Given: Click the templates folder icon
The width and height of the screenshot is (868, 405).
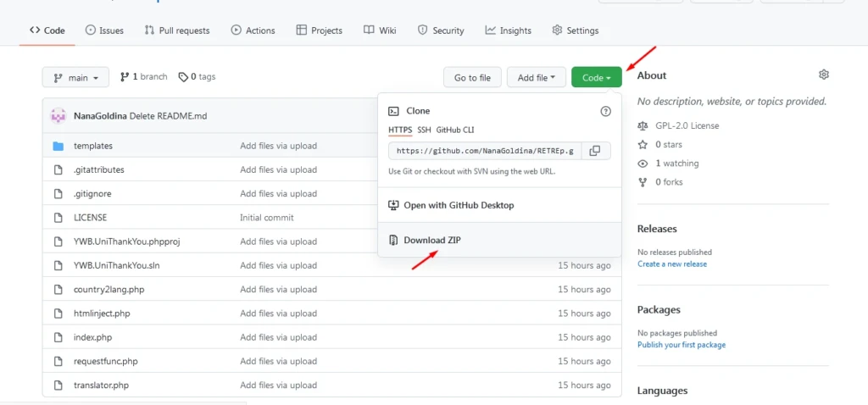Looking at the screenshot, I should coord(58,146).
